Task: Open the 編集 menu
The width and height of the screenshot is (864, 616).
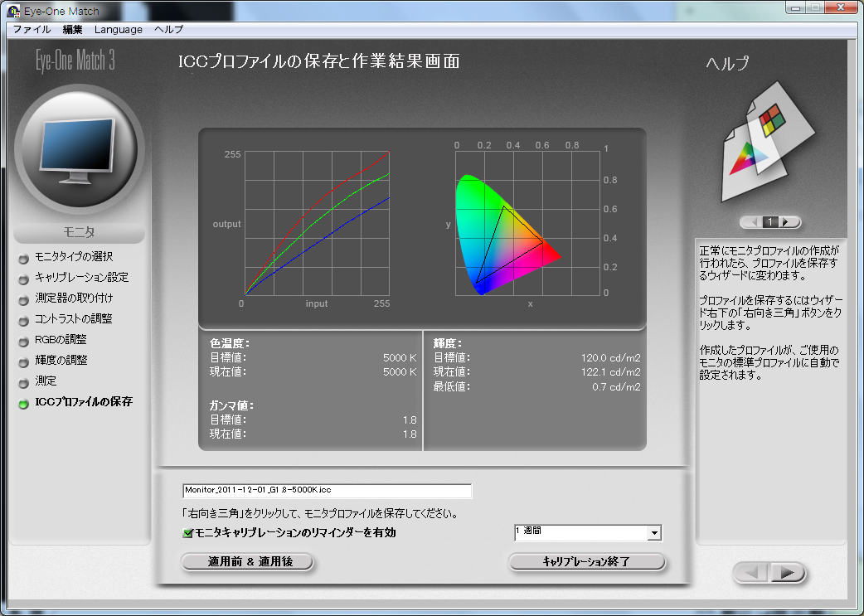Action: (x=72, y=30)
